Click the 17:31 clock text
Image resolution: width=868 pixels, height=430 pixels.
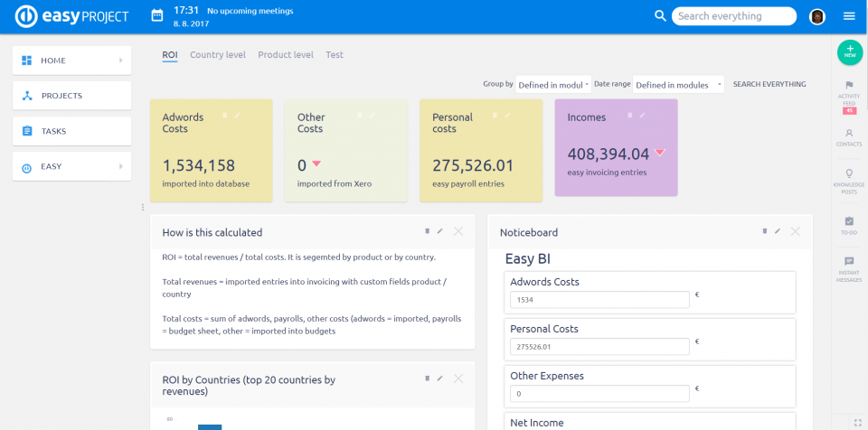tap(186, 11)
